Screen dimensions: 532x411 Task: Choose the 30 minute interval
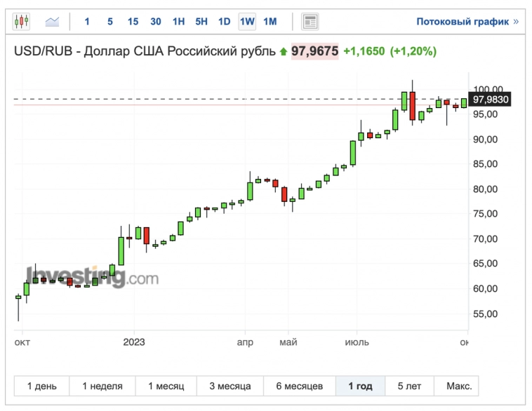coord(156,21)
